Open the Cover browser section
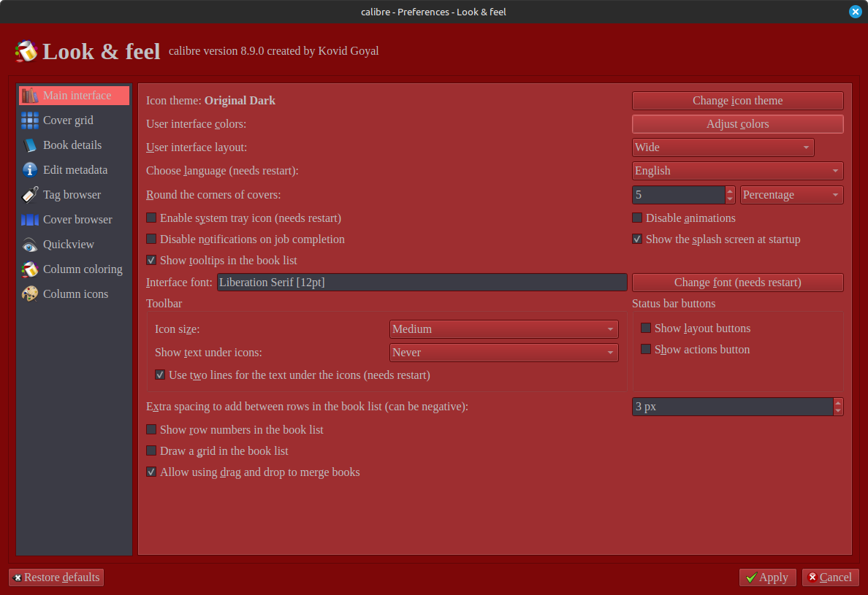The width and height of the screenshot is (868, 595). point(75,220)
